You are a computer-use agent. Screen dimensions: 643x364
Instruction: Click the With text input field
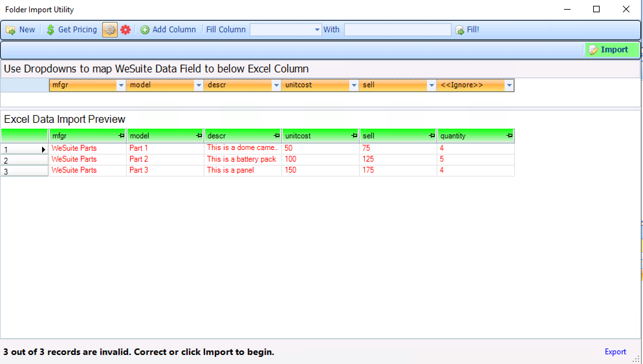398,30
